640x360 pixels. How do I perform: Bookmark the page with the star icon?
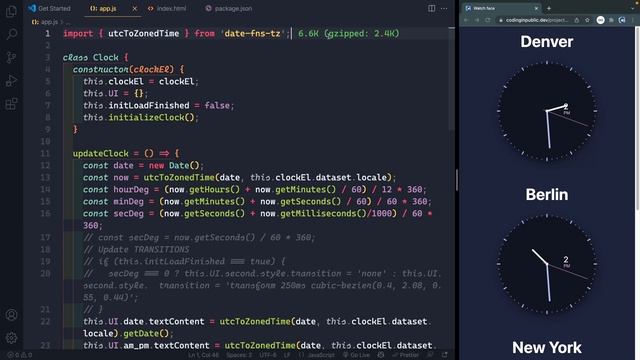pyautogui.click(x=587, y=20)
